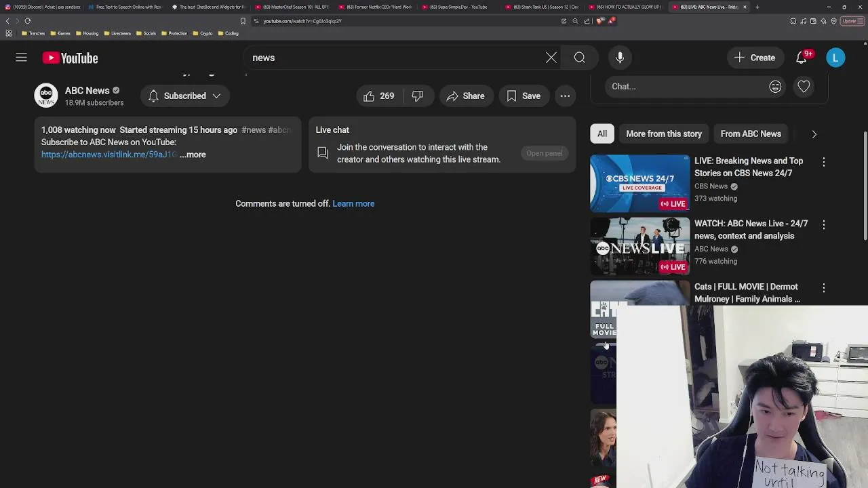Viewport: 868px width, 488px height.
Task: Expand description with ...more
Action: pos(193,155)
